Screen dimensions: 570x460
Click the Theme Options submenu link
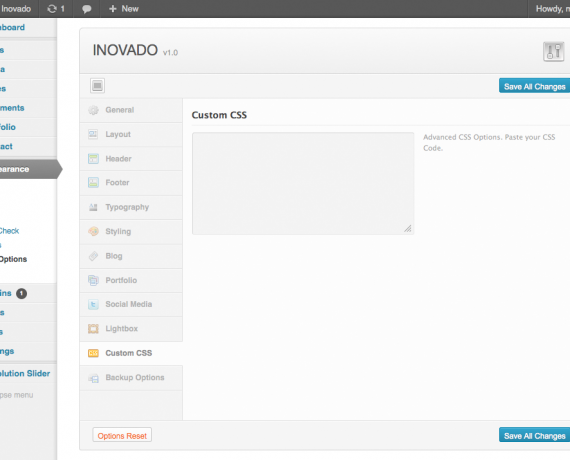tap(13, 259)
